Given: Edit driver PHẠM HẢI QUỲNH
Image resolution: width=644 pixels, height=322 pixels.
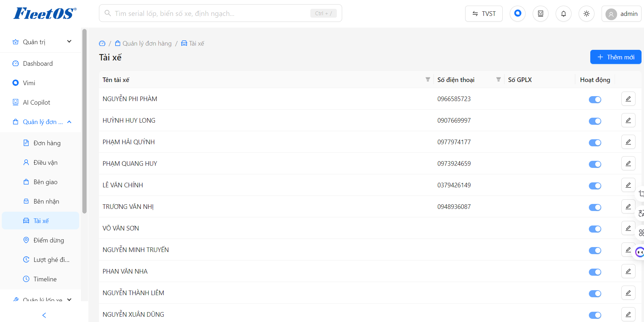Looking at the screenshot, I should pos(628,142).
